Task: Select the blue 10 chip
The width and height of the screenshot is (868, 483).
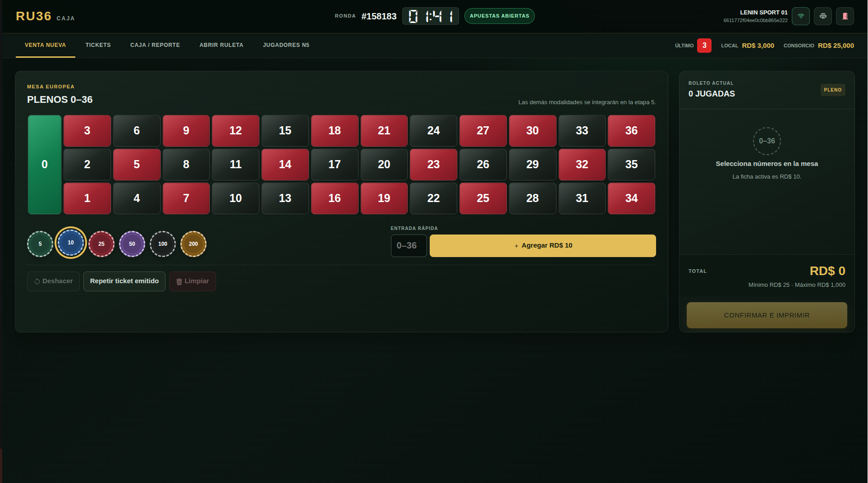Action: [71, 243]
